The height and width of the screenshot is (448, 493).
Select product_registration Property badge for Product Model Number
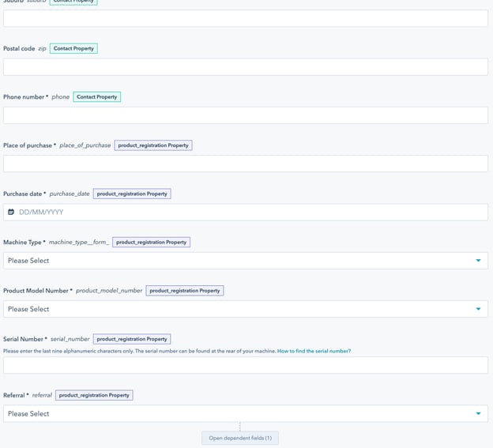[x=185, y=291]
